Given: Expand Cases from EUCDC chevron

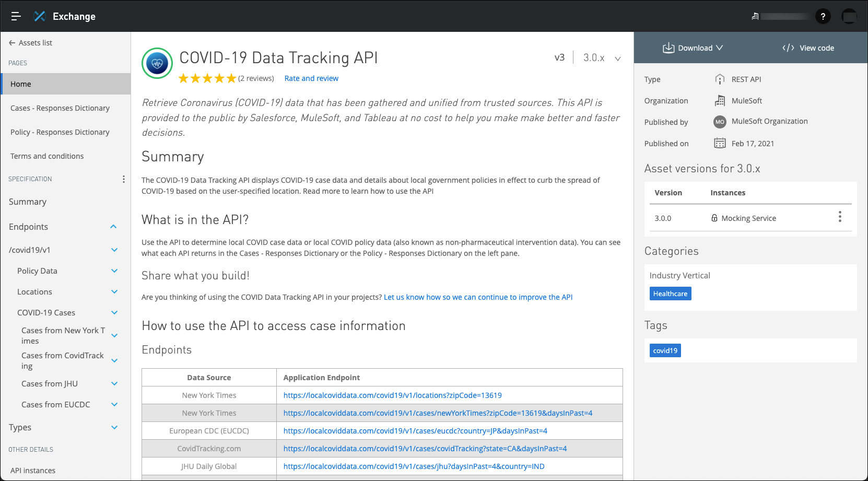Looking at the screenshot, I should point(114,405).
